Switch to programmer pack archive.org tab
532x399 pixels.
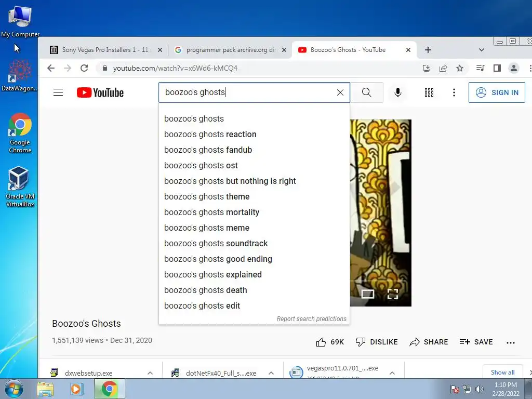click(x=231, y=50)
